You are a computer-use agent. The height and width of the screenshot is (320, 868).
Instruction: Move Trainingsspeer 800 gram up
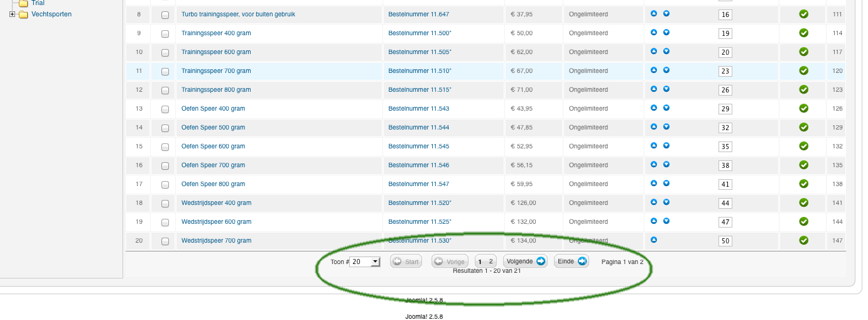point(653,89)
